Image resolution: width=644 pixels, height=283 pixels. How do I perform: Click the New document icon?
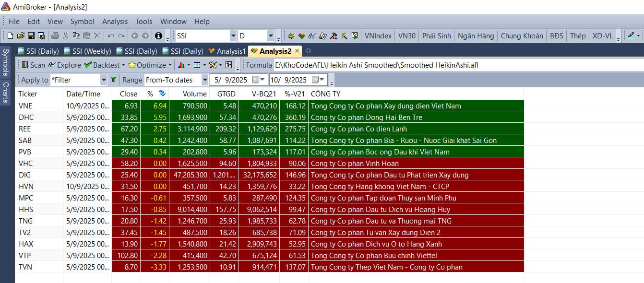coord(11,35)
